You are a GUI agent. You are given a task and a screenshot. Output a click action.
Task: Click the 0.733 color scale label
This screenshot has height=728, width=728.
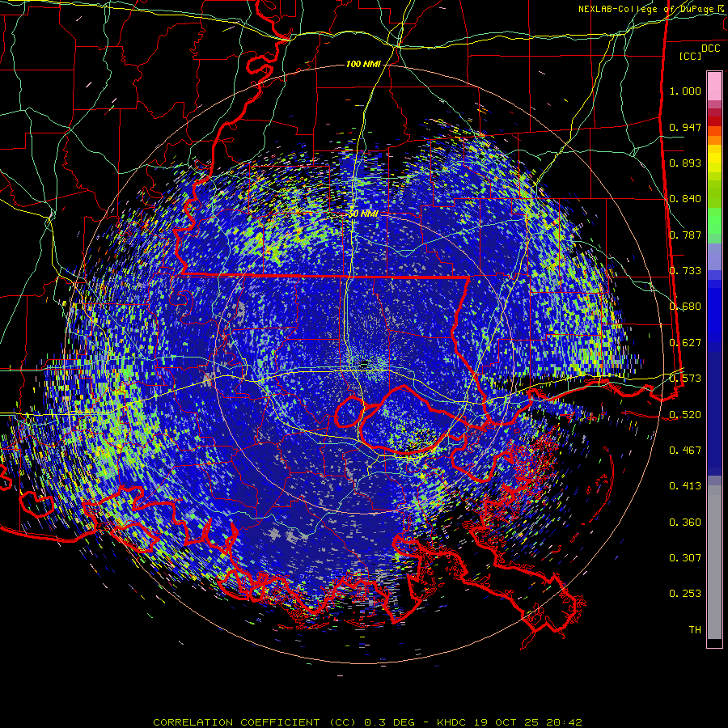point(685,271)
